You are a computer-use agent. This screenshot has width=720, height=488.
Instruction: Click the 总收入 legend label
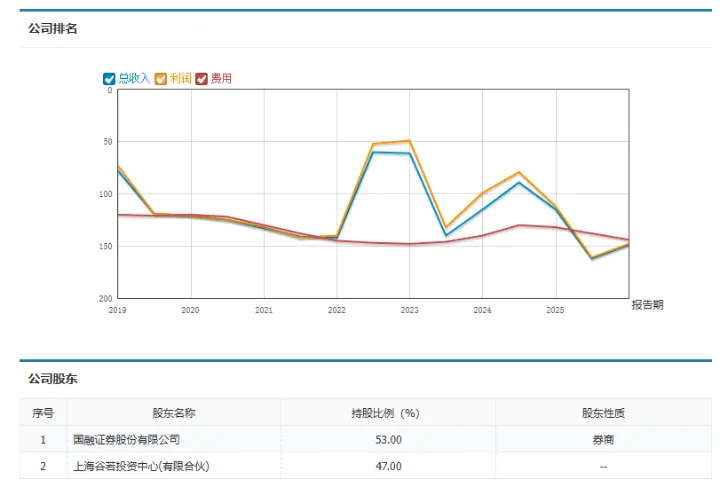134,79
